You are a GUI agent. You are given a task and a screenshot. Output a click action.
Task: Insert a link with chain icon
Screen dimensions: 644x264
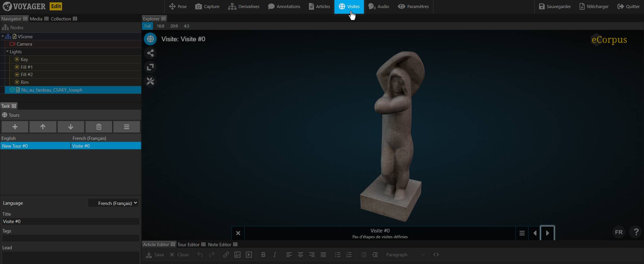(x=226, y=255)
